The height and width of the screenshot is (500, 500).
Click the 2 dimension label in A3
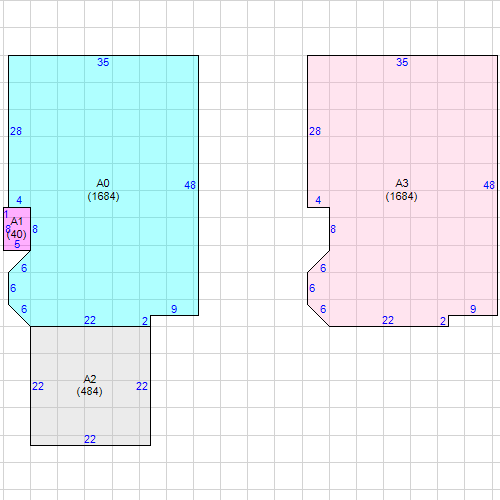(x=443, y=321)
